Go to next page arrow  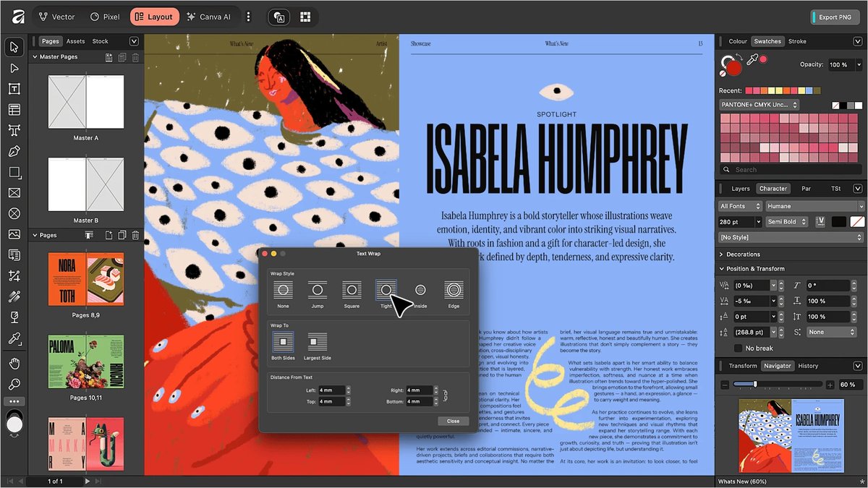[88, 481]
